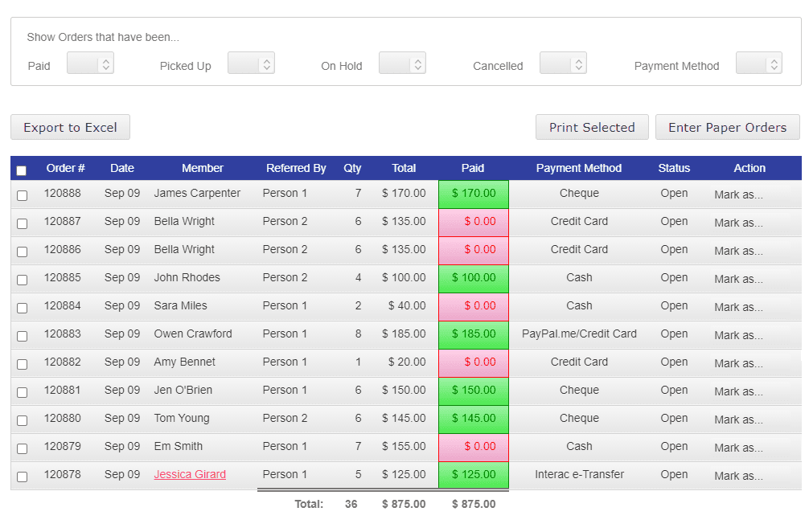Image resolution: width=809 pixels, height=532 pixels.
Task: Sort by Payment Method column header
Action: pyautogui.click(x=579, y=168)
